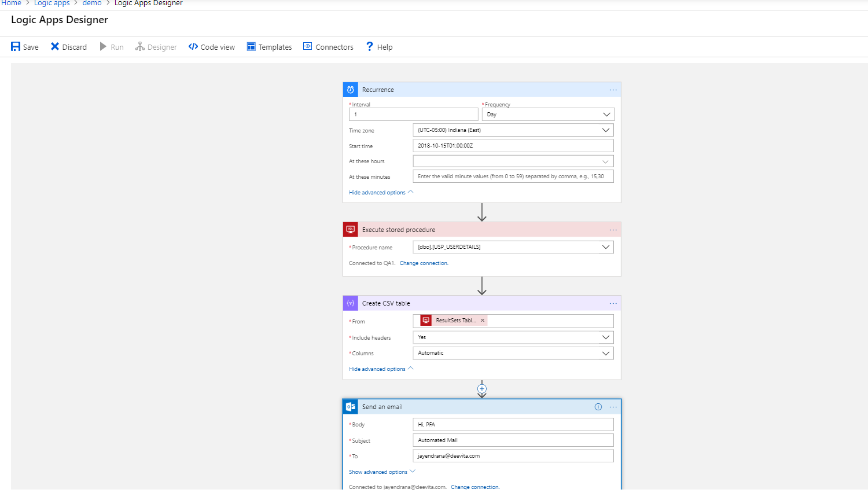Open the Time zone dropdown

[x=513, y=130]
